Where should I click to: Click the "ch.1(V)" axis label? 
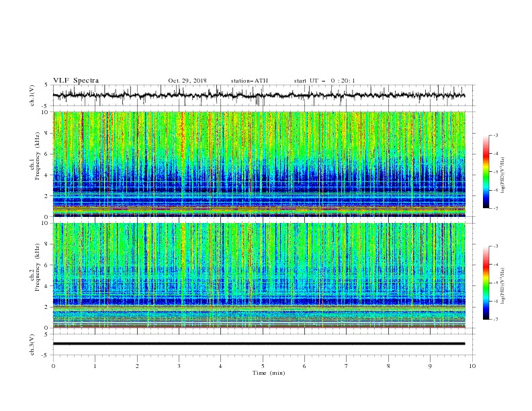(32, 95)
